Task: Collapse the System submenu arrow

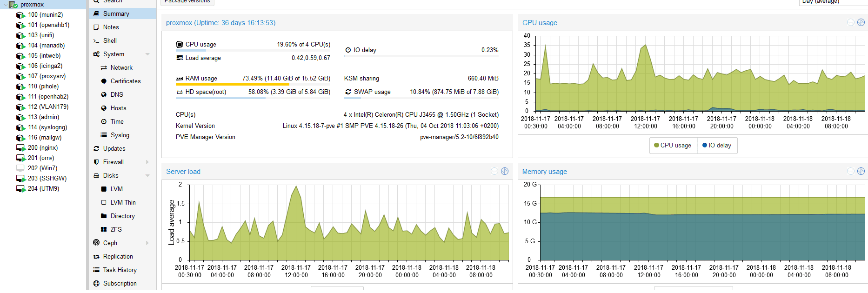Action: click(147, 54)
